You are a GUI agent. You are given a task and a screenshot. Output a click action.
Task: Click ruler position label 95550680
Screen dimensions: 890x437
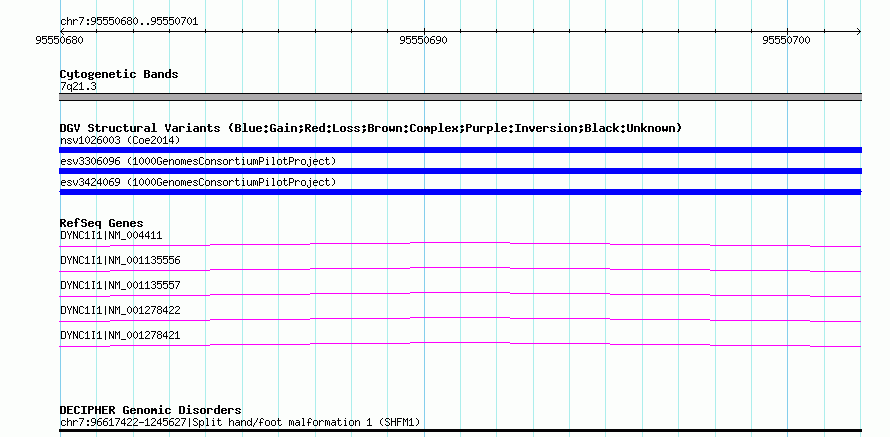60,40
